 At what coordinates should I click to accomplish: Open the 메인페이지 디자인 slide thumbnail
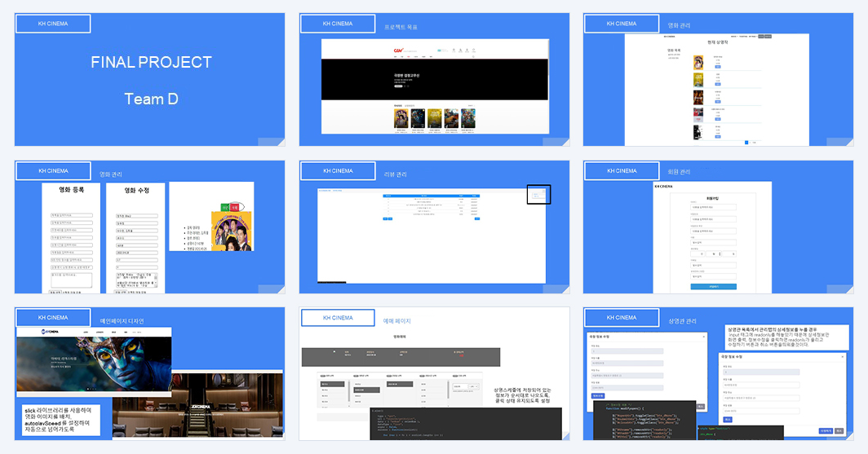[149, 374]
